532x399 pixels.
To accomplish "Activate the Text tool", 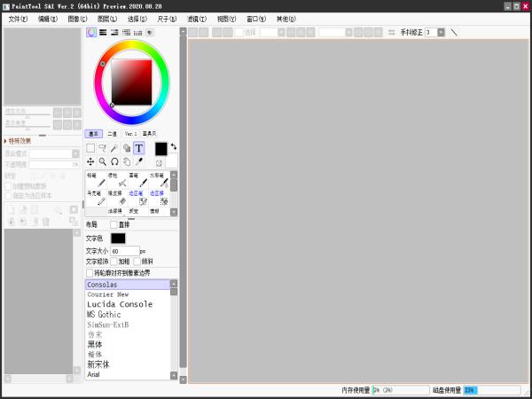I will click(139, 148).
